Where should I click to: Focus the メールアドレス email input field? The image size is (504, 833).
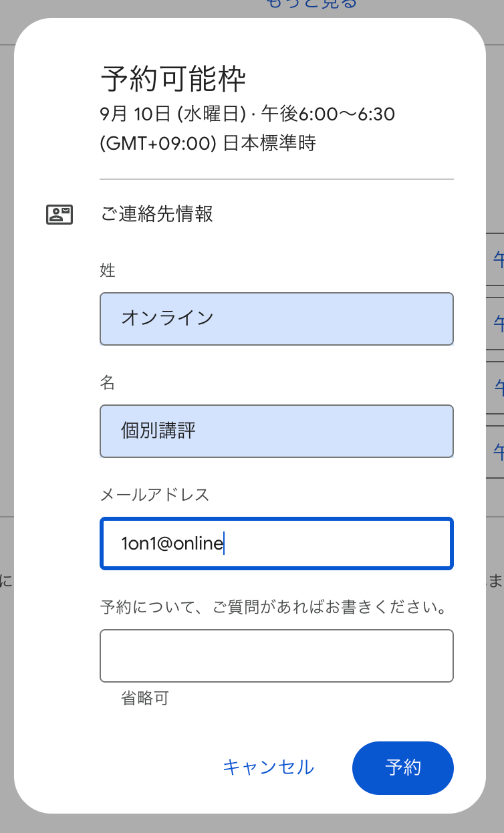click(276, 543)
